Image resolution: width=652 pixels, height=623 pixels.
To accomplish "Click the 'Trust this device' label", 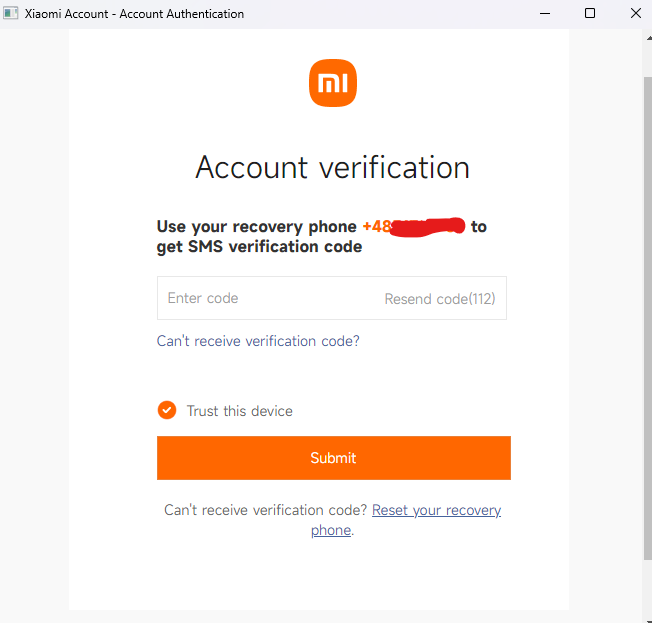I will coord(240,411).
